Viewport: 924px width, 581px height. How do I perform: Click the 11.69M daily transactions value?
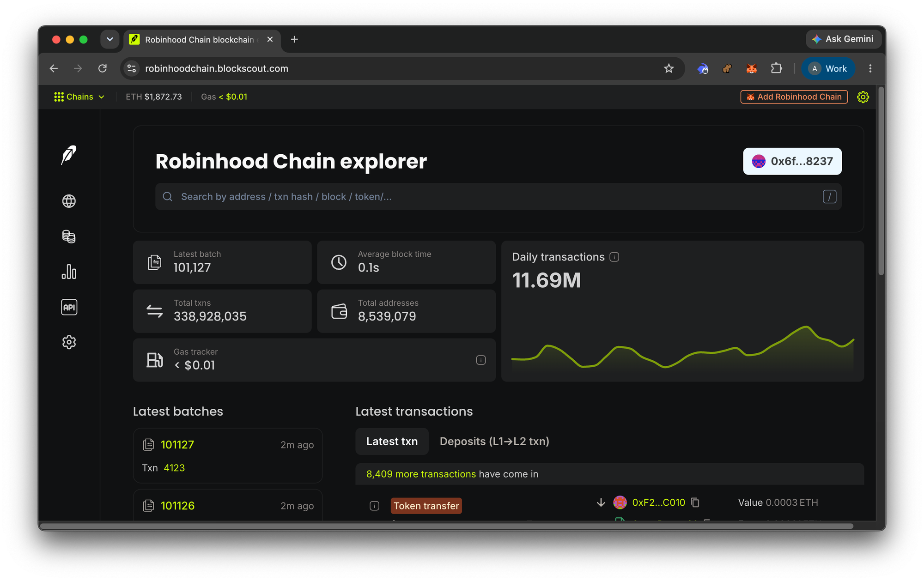[x=547, y=281]
